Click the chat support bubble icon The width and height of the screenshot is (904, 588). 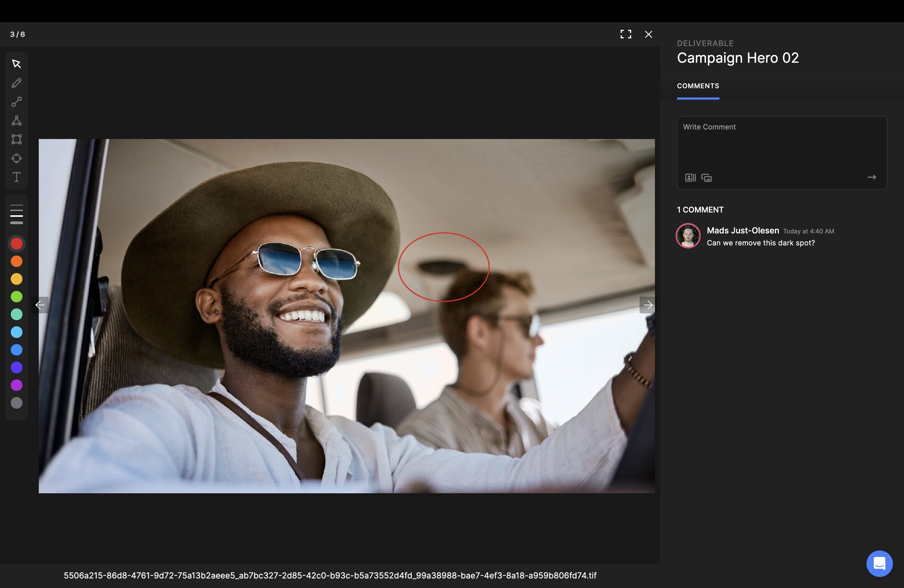coord(879,563)
